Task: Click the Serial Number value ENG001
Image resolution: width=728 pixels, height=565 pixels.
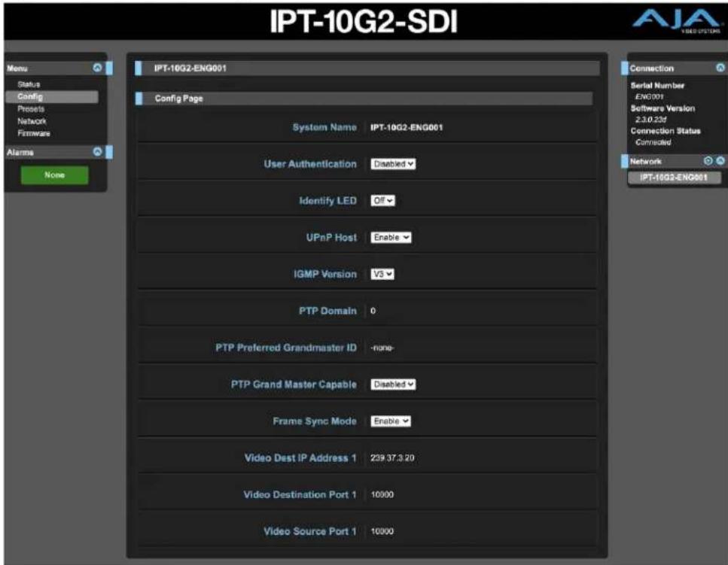Action: pyautogui.click(x=649, y=96)
